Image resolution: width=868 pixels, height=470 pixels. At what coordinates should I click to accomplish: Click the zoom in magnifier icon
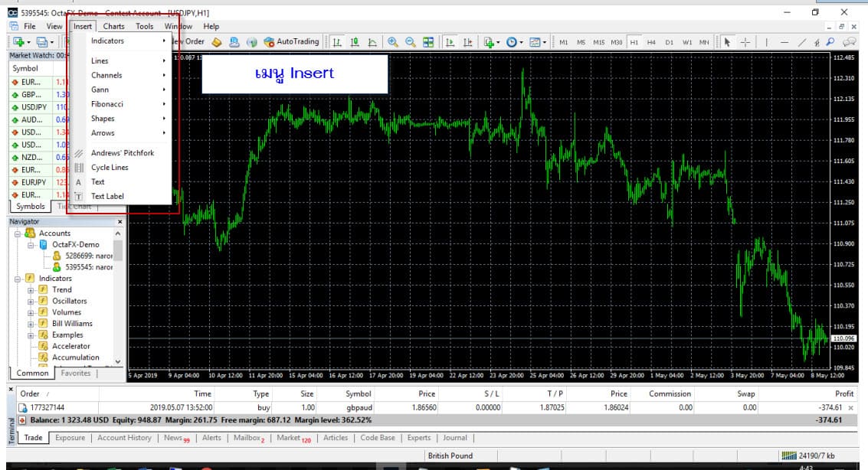[x=393, y=42]
